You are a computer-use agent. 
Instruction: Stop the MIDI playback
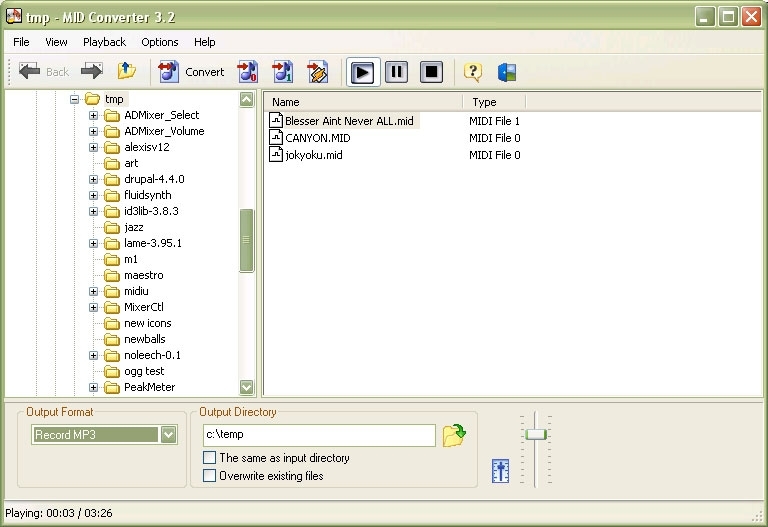point(432,72)
